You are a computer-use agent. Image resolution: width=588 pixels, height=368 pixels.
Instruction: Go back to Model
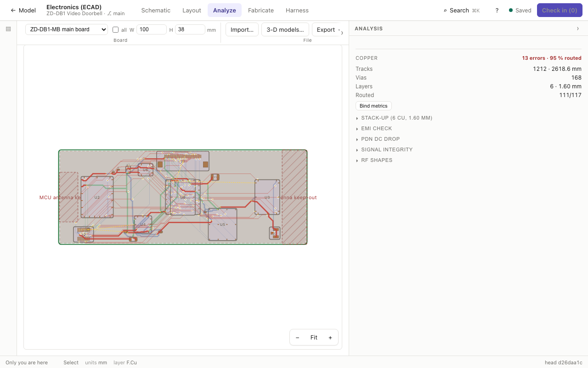tap(23, 10)
